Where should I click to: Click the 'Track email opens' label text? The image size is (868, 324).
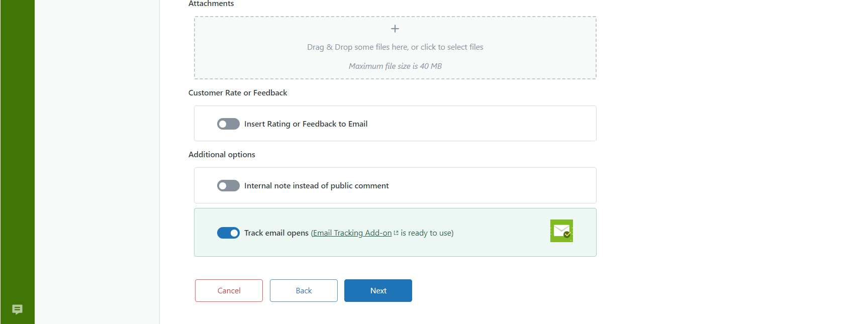coord(276,233)
